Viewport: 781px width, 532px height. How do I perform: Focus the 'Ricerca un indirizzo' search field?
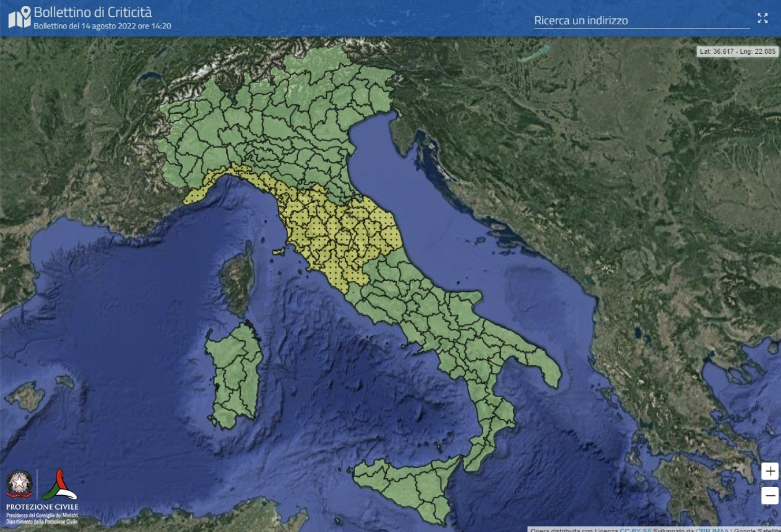642,21
